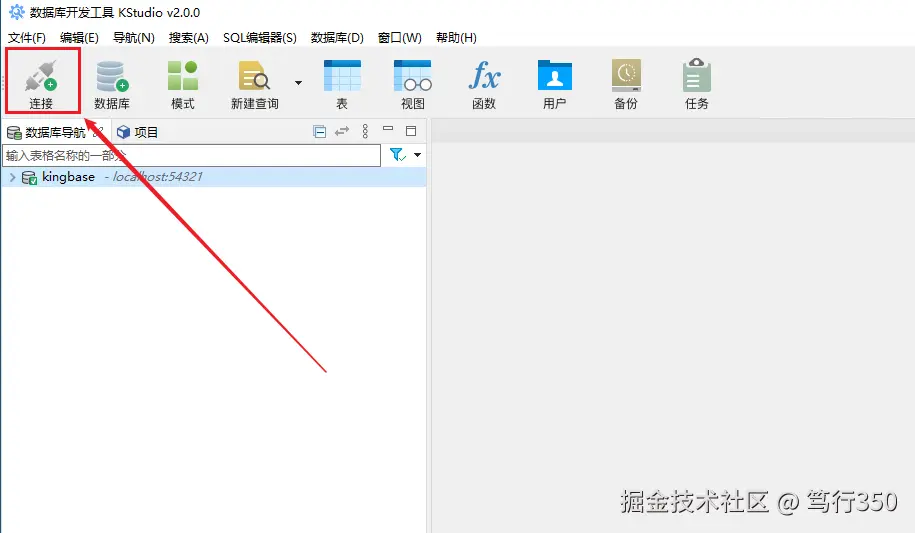Open the dropdown arrow beside filter icon
Screen dimensions: 915x533
(417, 155)
